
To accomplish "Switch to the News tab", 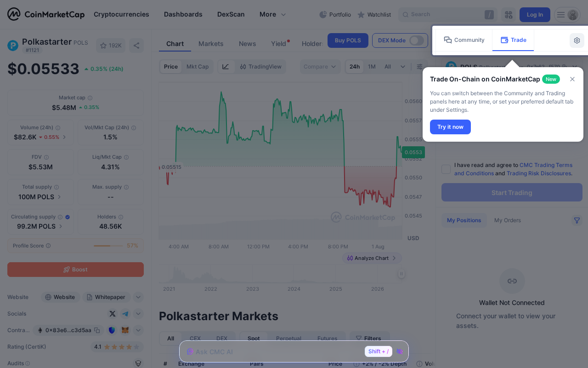I will click(247, 44).
